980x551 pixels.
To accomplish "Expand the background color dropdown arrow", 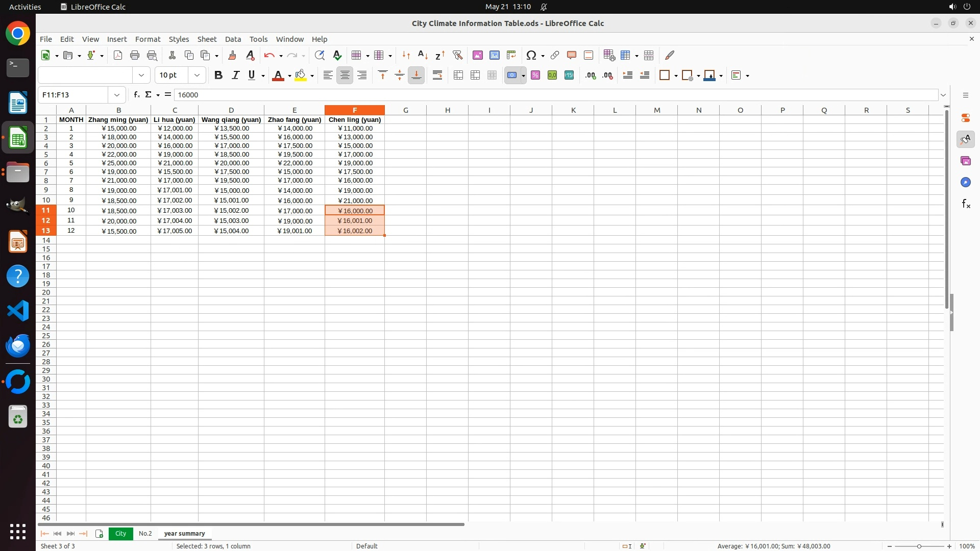I will [x=312, y=76].
